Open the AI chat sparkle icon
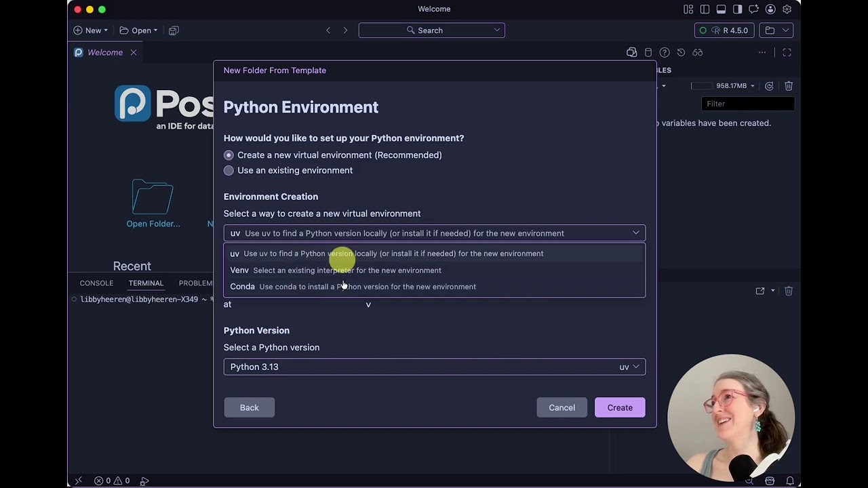The width and height of the screenshot is (868, 488). coord(753,9)
